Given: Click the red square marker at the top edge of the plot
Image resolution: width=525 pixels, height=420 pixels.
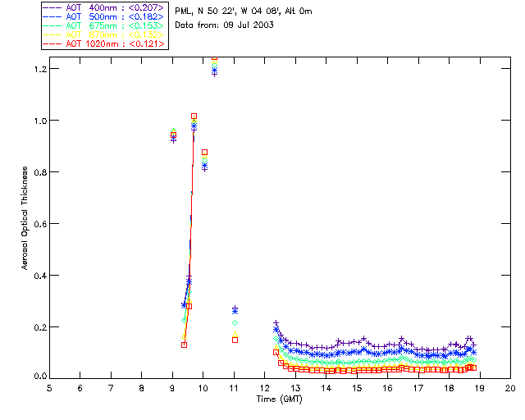Looking at the screenshot, I should tap(214, 58).
